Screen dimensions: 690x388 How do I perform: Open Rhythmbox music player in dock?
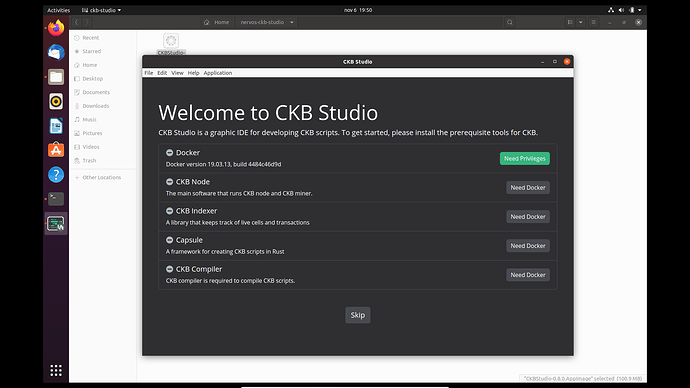pyautogui.click(x=56, y=102)
